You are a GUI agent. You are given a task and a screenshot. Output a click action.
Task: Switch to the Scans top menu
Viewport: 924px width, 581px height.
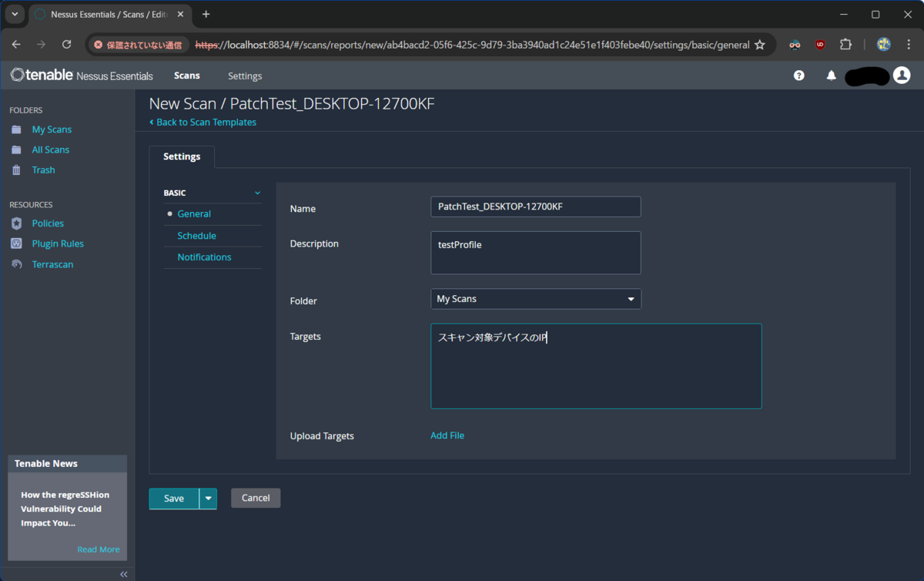click(x=187, y=76)
